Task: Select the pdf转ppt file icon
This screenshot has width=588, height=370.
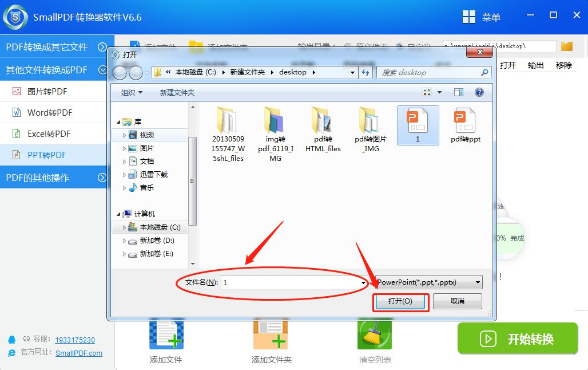Action: pos(465,124)
